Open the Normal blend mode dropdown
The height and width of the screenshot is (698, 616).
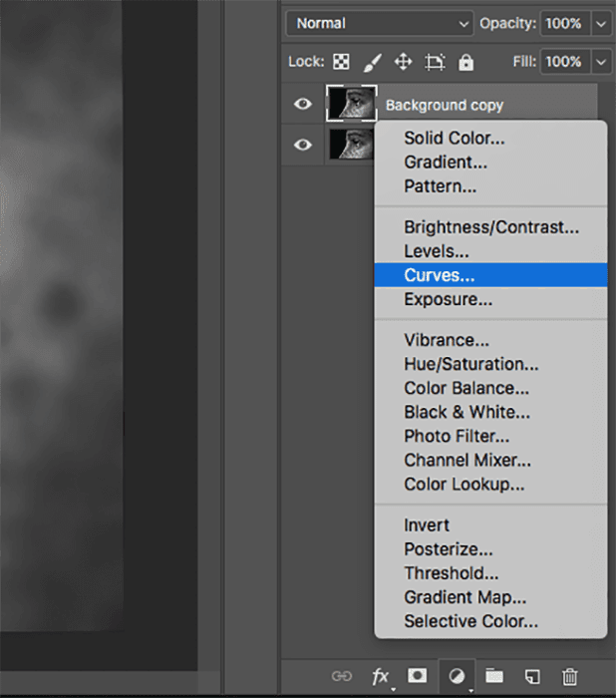pos(380,23)
